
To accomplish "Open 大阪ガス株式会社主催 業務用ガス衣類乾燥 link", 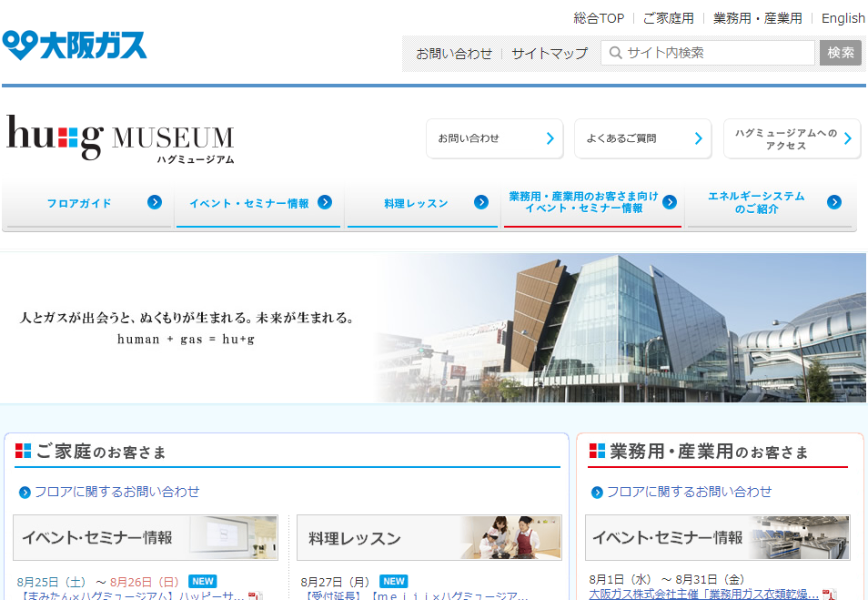I will (703, 595).
